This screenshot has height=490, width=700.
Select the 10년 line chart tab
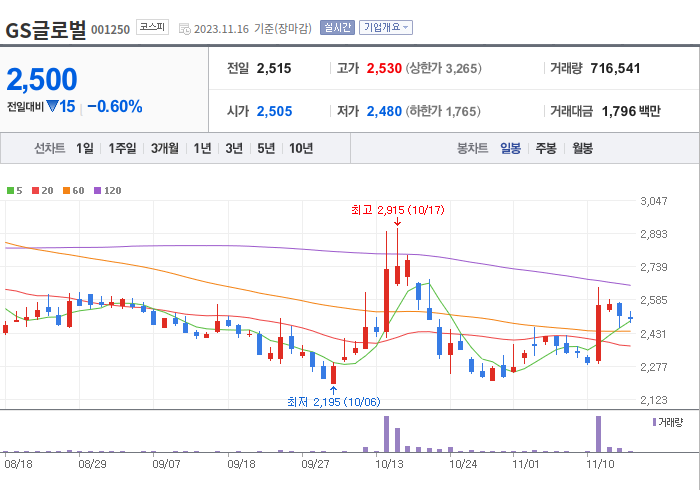tap(301, 148)
